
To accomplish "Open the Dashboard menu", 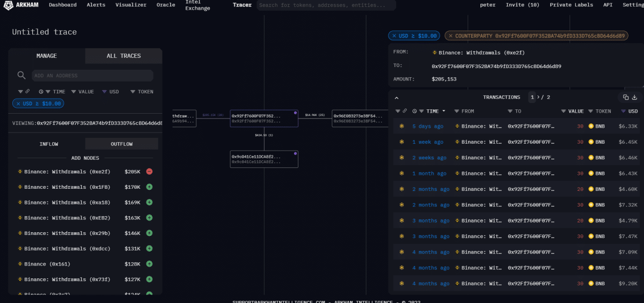I will 63,5.
